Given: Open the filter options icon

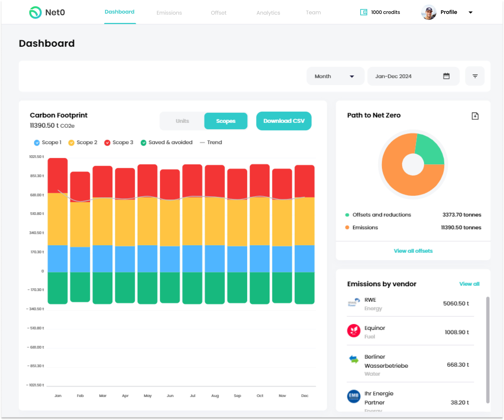Looking at the screenshot, I should (x=475, y=76).
